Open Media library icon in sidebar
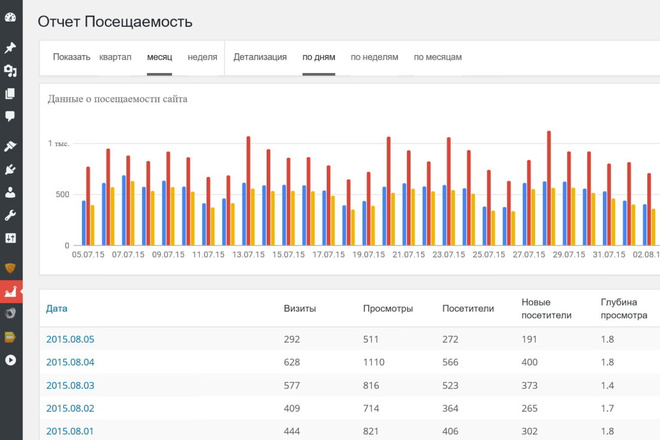This screenshot has width=660, height=440. click(10, 71)
